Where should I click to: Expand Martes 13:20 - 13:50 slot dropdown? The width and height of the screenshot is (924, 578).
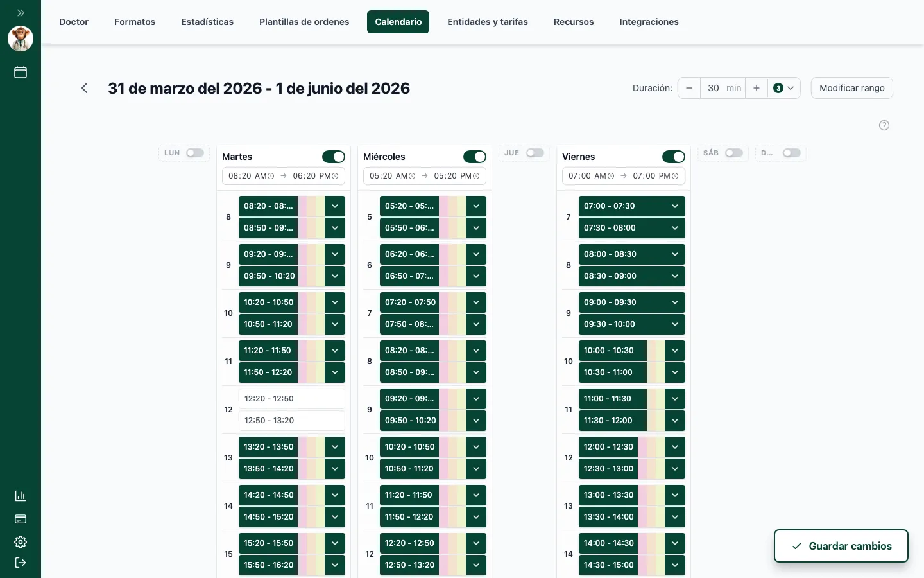click(335, 447)
